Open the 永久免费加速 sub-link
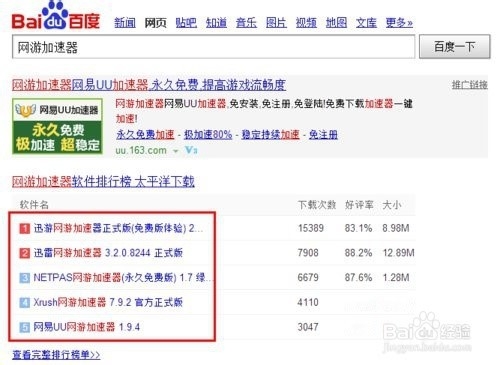The width and height of the screenshot is (500, 365). 145,135
